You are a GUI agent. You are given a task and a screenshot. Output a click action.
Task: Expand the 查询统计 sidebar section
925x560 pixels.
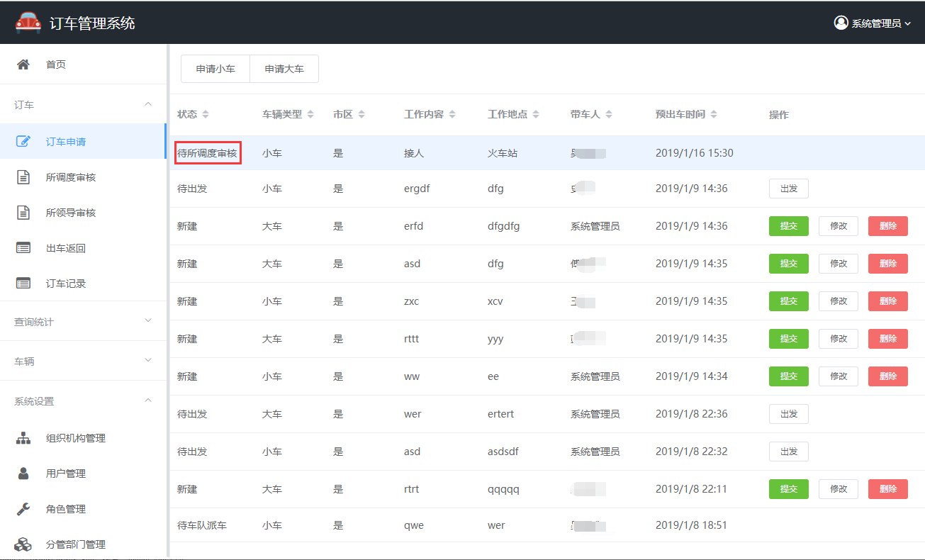[147, 321]
